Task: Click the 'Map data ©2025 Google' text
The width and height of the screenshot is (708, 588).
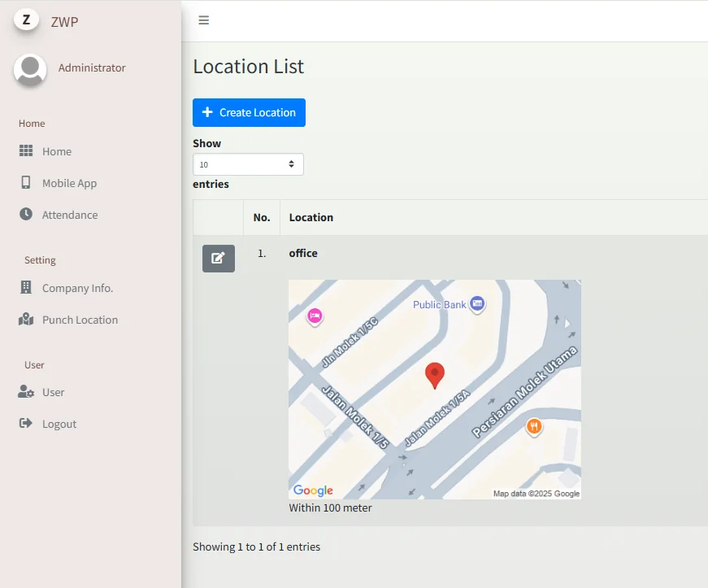Action: click(536, 493)
